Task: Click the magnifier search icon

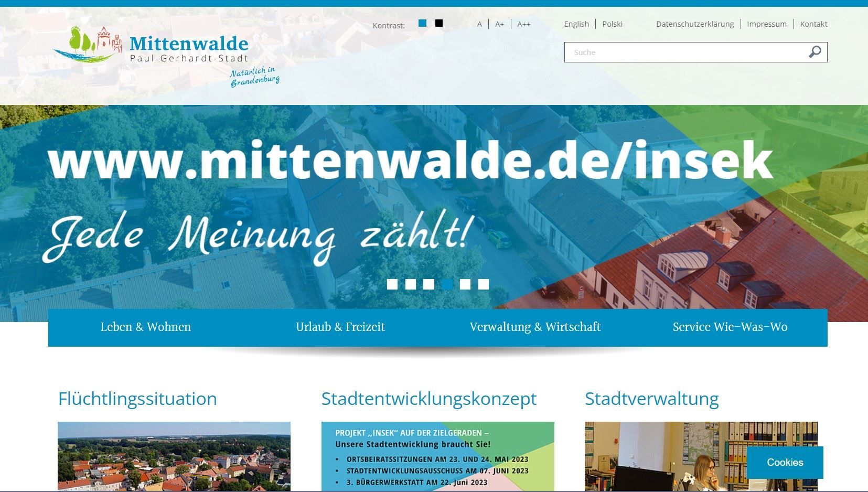Action: [x=815, y=52]
